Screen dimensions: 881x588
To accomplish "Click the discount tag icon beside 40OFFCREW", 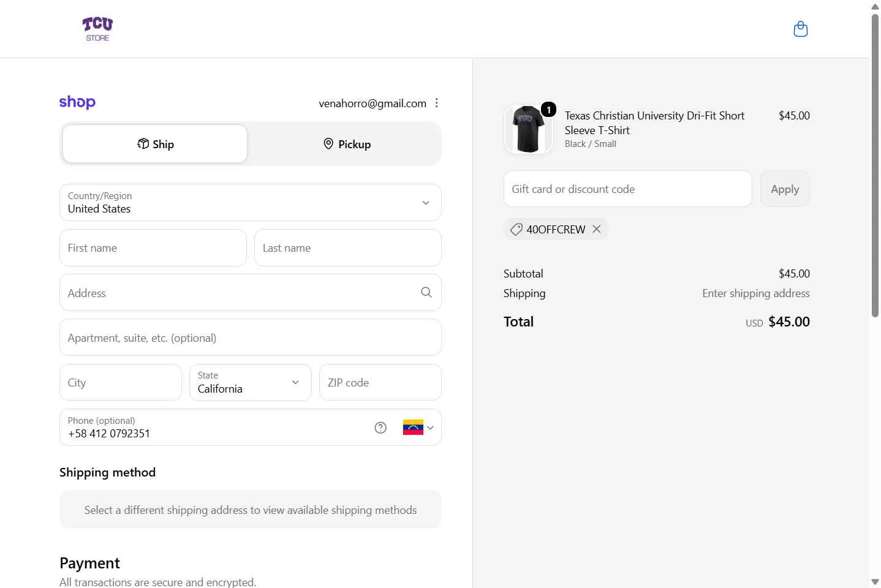I will click(x=516, y=229).
